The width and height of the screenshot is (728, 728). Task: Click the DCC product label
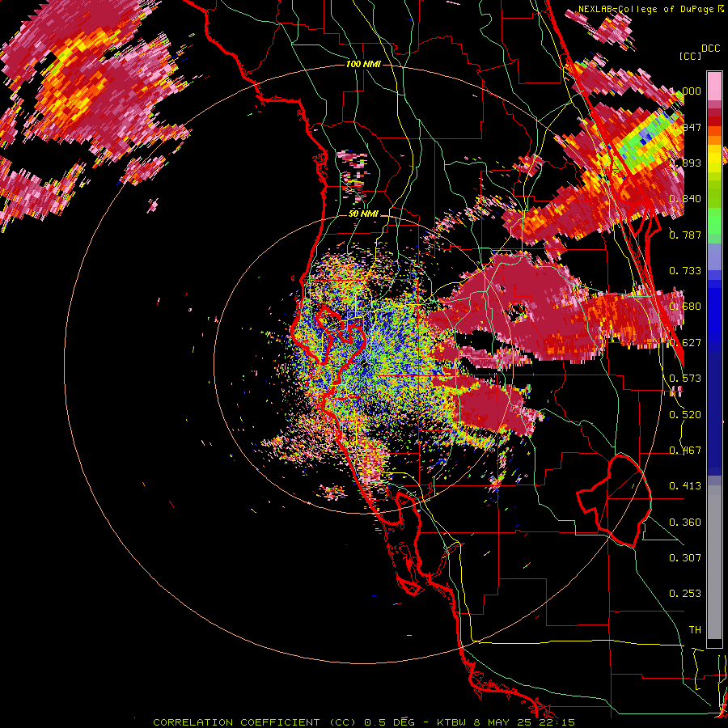coord(710,49)
